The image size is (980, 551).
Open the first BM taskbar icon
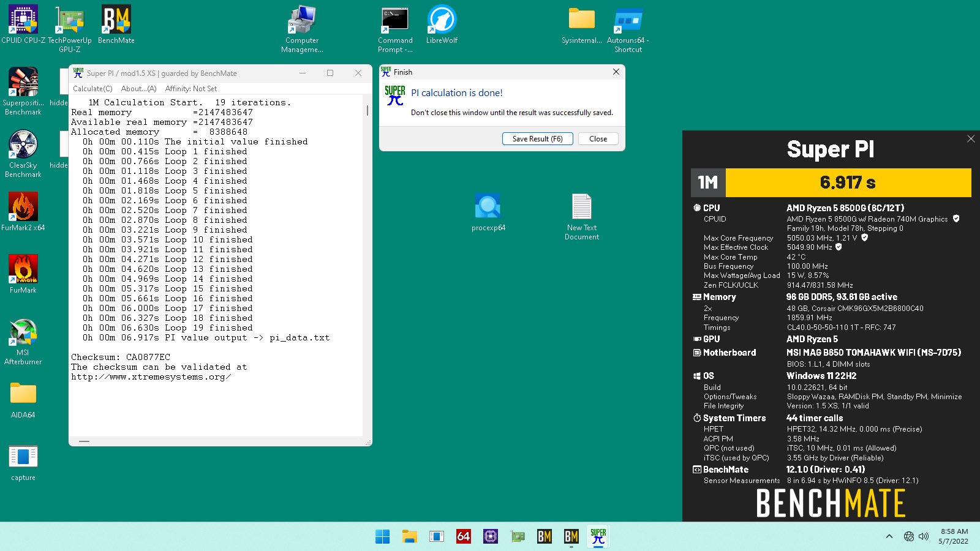tap(545, 536)
